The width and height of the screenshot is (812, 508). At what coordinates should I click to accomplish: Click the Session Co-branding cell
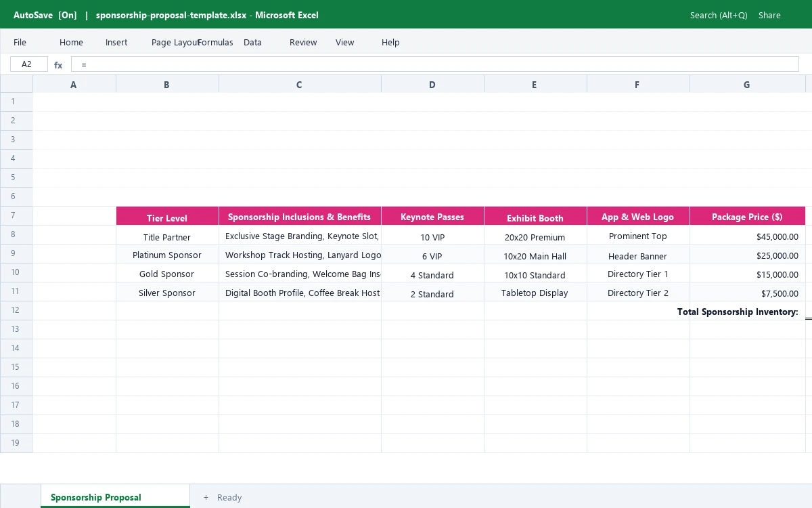click(300, 273)
